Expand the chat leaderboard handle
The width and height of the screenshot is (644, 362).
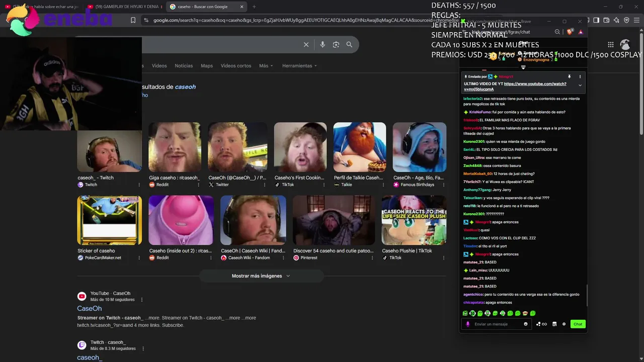tap(523, 67)
